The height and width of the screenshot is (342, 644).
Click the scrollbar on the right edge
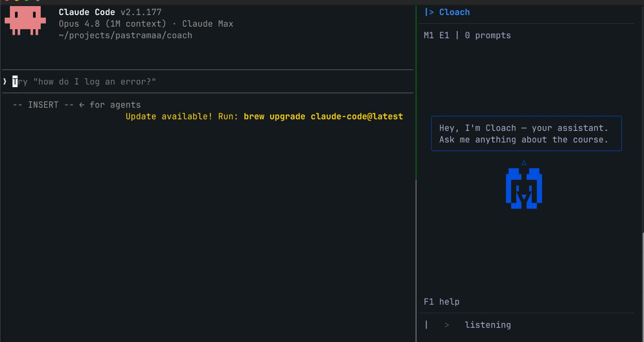coord(642,287)
